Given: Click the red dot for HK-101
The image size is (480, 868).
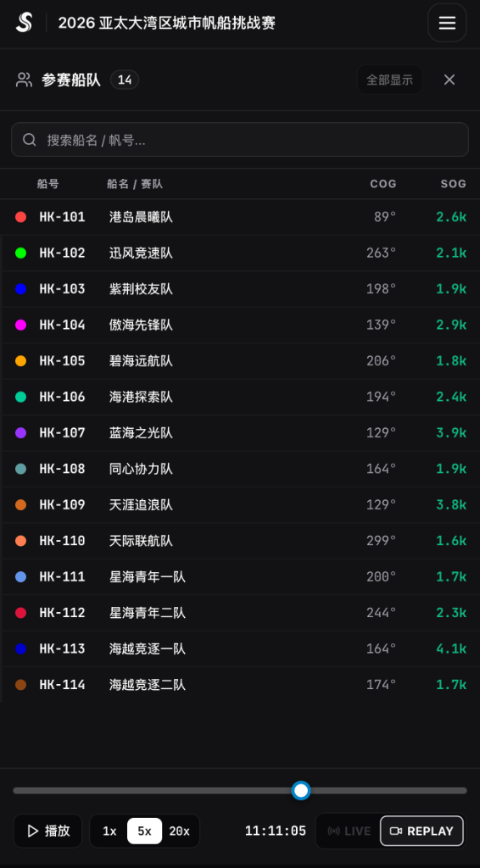Looking at the screenshot, I should coord(20,217).
